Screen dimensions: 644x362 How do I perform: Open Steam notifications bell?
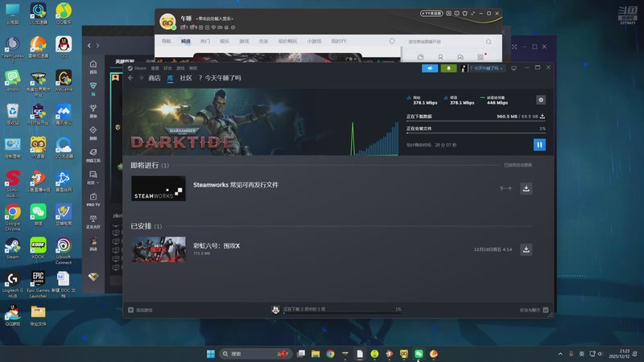pyautogui.click(x=448, y=68)
